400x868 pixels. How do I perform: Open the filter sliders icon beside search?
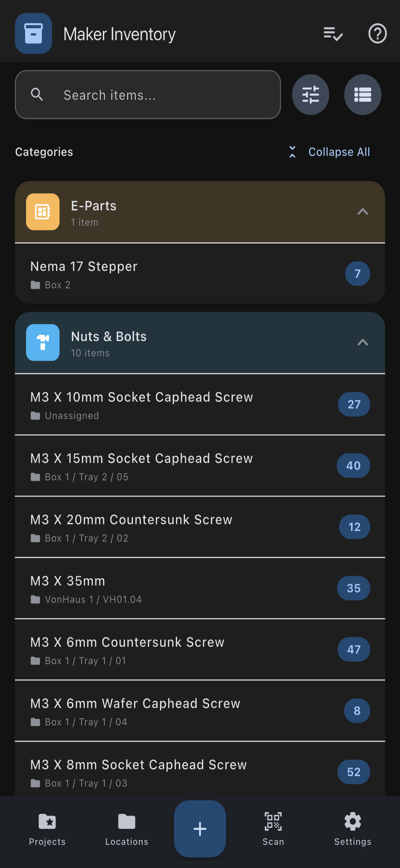[310, 95]
